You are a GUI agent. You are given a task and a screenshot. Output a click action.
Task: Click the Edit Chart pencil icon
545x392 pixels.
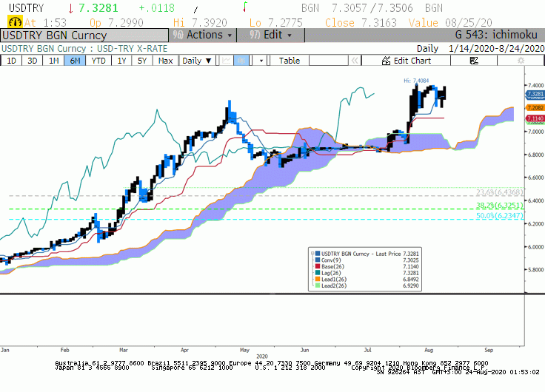tap(386, 61)
